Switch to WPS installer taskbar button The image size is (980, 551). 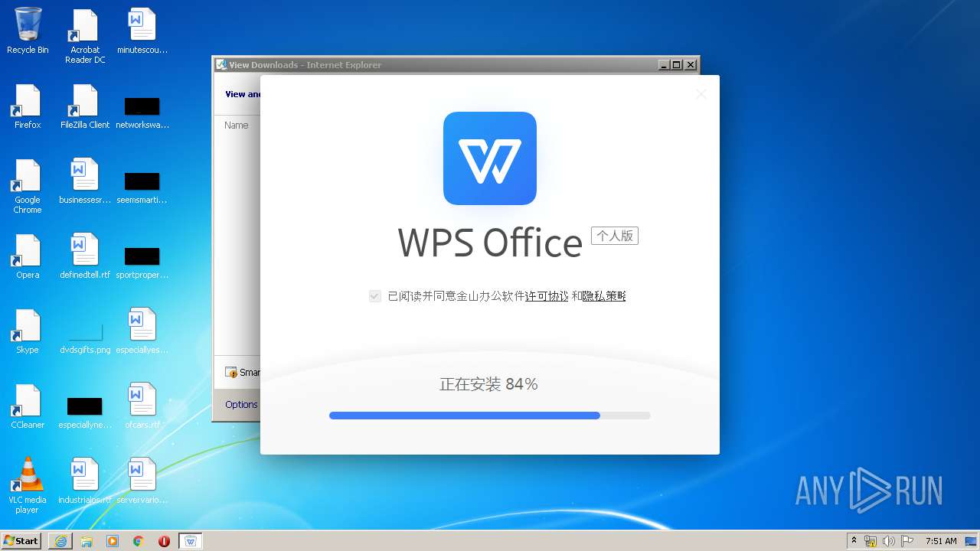[191, 541]
